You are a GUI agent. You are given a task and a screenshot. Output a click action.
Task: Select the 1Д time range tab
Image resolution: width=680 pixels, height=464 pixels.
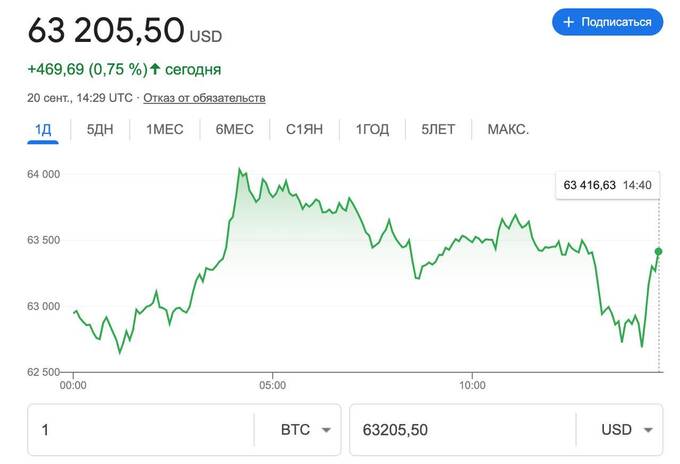click(x=43, y=130)
